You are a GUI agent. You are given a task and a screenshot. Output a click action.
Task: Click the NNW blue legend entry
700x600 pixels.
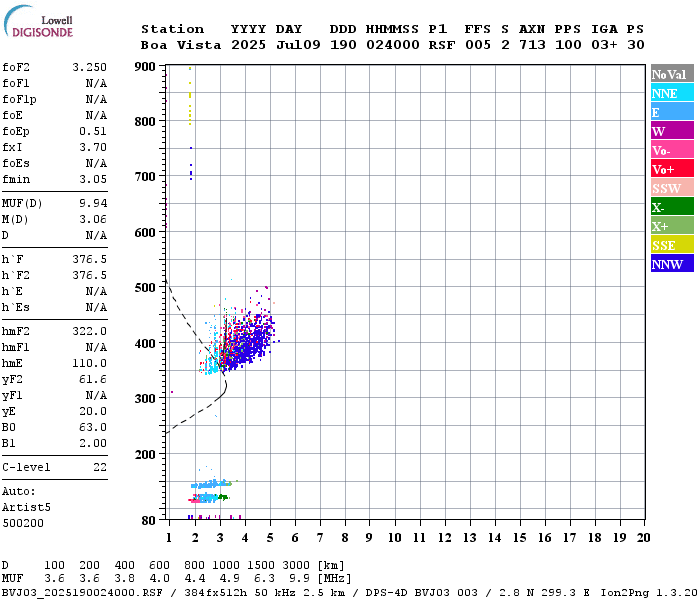click(672, 264)
